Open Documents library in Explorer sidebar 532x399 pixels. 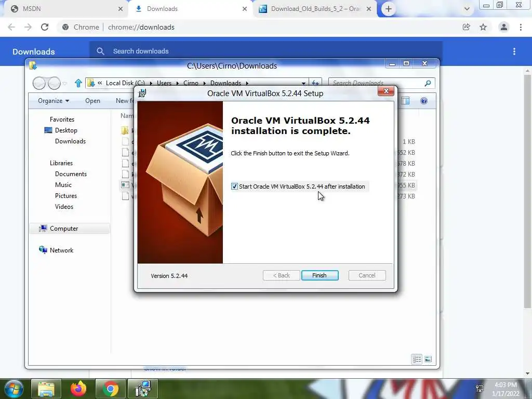pos(71,174)
